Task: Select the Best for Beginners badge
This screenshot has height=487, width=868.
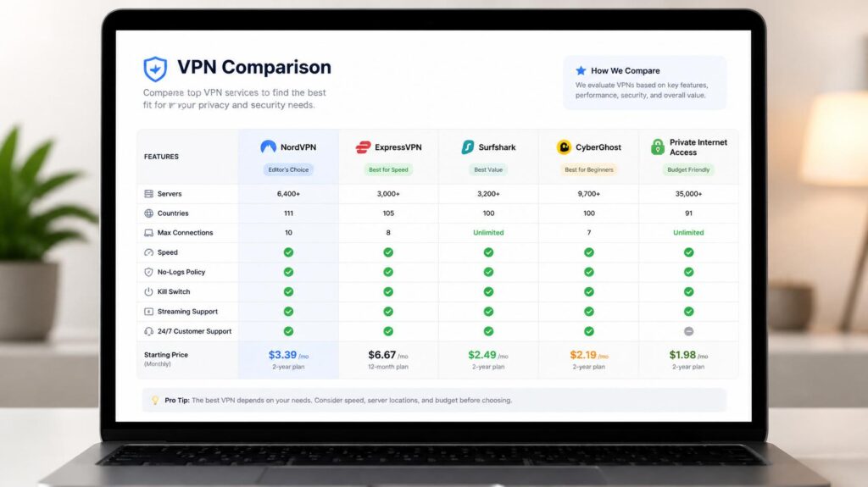Action: click(x=589, y=170)
